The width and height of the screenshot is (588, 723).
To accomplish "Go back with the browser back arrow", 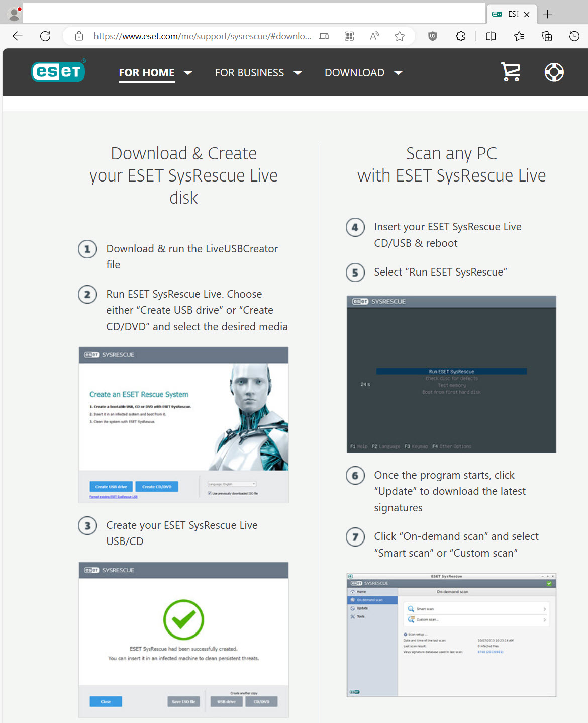I will point(18,36).
